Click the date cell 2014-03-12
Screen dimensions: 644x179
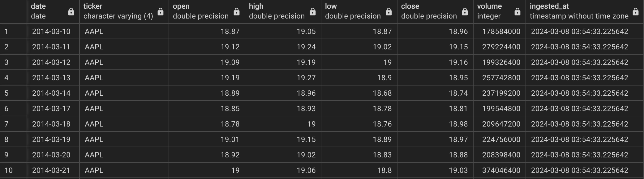pyautogui.click(x=53, y=62)
